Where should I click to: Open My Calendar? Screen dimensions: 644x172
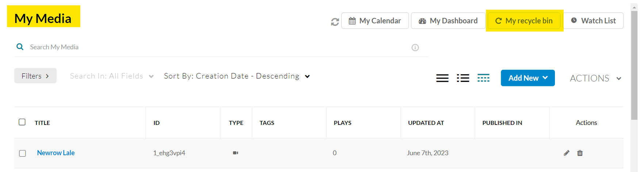375,21
